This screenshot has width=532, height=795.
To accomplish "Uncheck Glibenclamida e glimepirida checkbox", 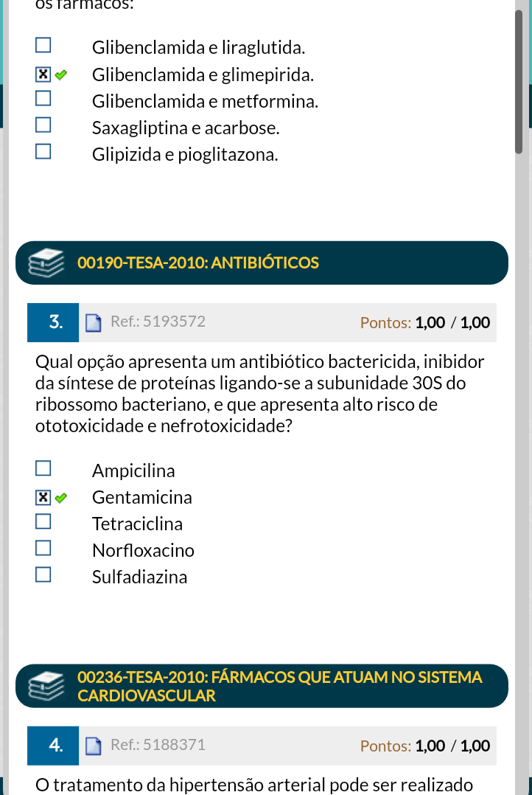I will (x=43, y=74).
